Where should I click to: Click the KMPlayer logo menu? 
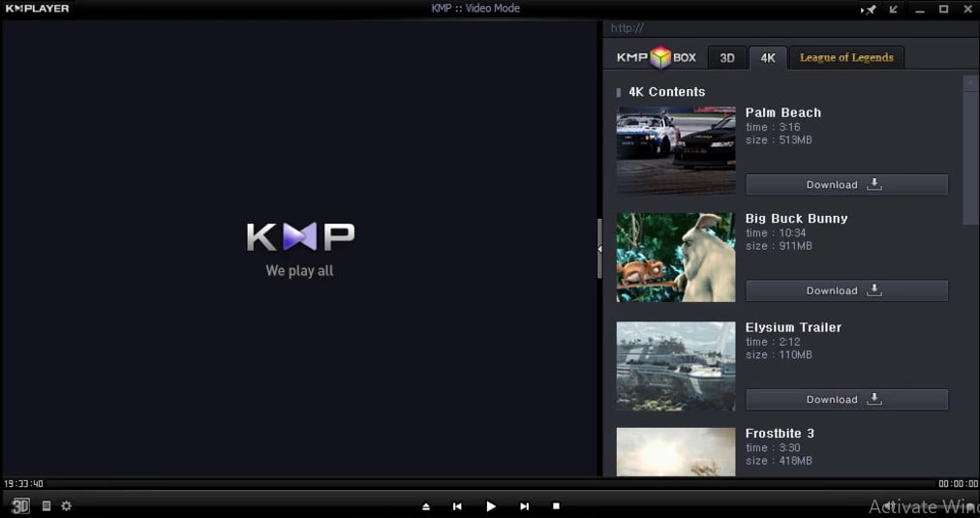(38, 9)
